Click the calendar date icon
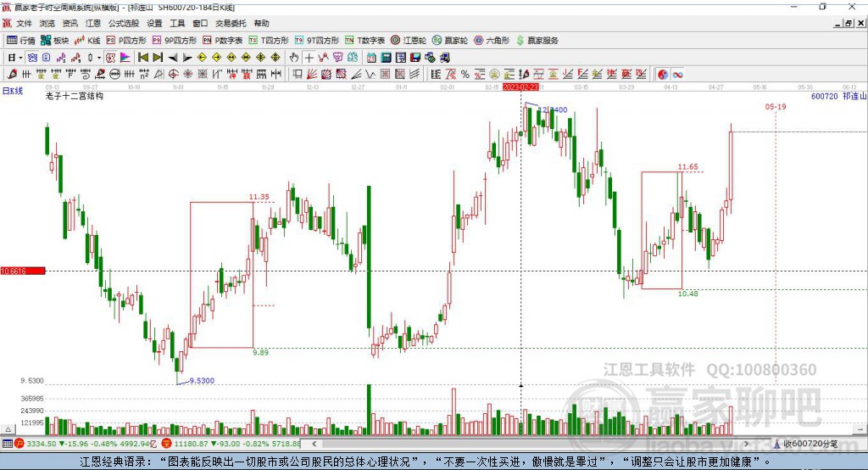868x470 pixels. click(x=371, y=58)
